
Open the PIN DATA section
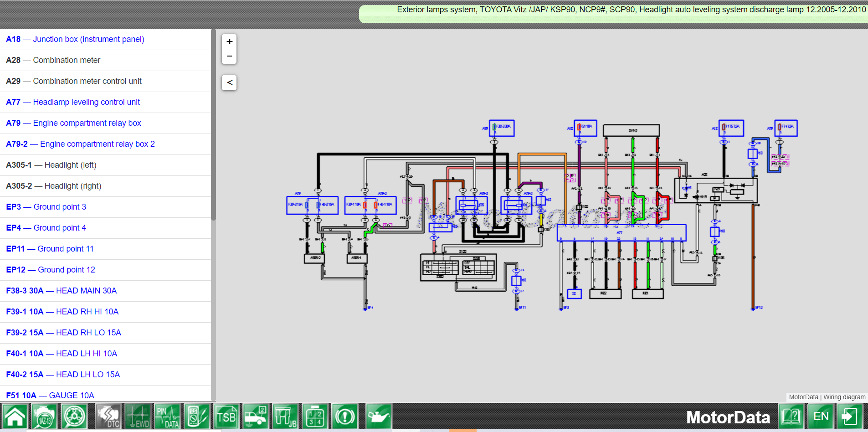(x=167, y=417)
